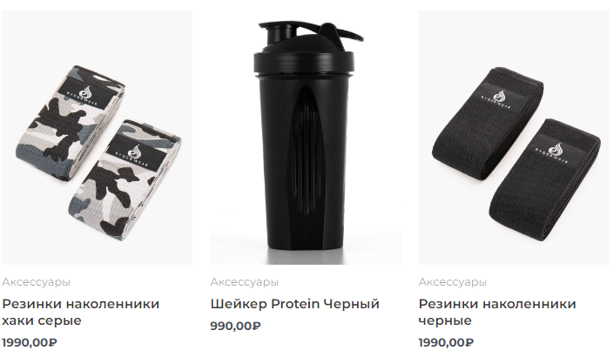Click the 990,00₽ shaker price
Image resolution: width=613 pixels, height=364 pixels.
(x=235, y=326)
